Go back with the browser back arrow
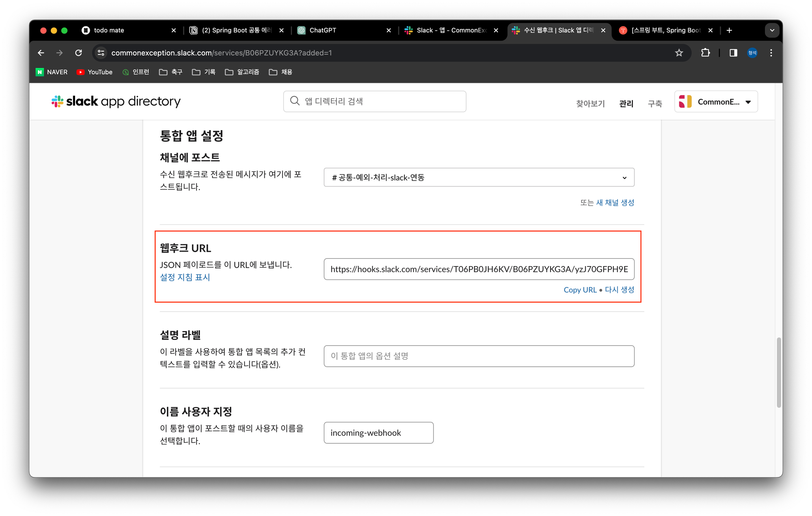Image resolution: width=812 pixels, height=516 pixels. [41, 53]
